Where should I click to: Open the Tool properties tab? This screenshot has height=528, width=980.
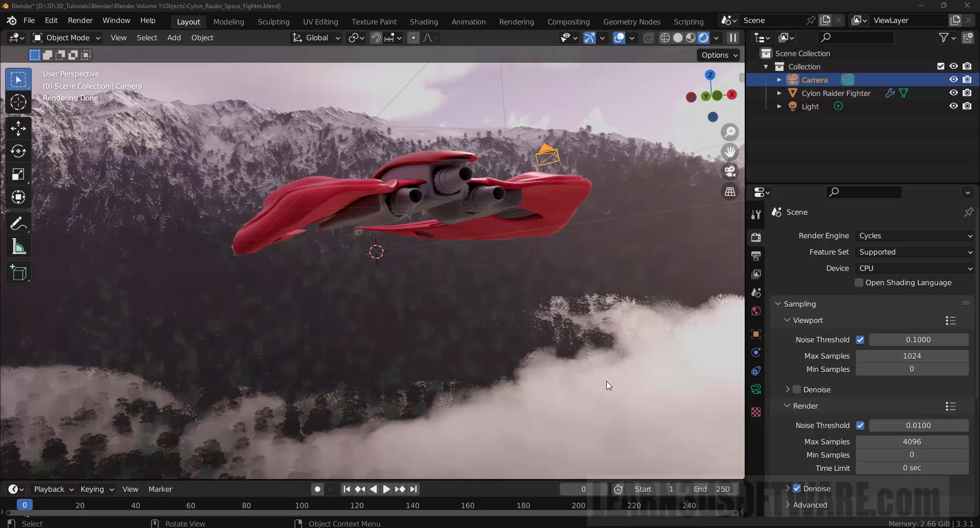[756, 215]
